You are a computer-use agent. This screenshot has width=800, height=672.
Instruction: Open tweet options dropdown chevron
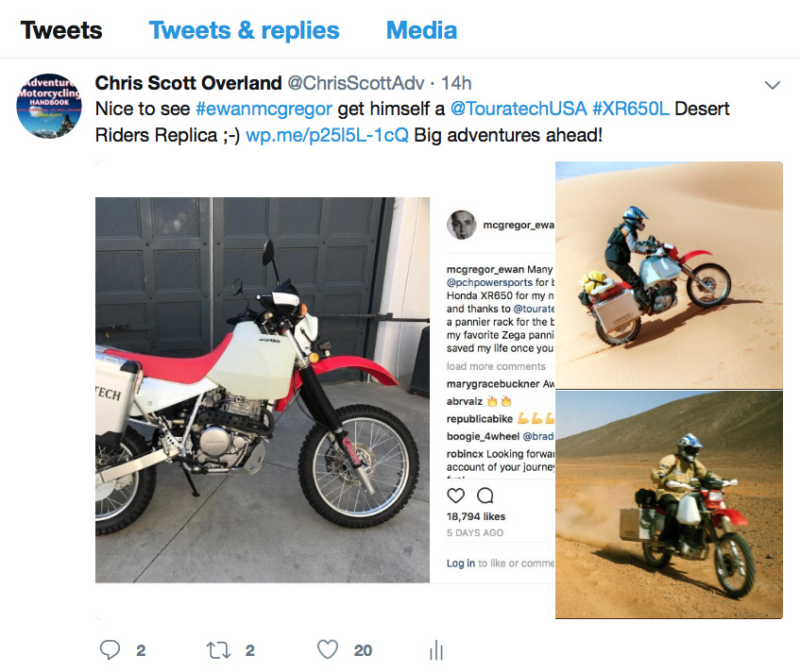point(773,85)
